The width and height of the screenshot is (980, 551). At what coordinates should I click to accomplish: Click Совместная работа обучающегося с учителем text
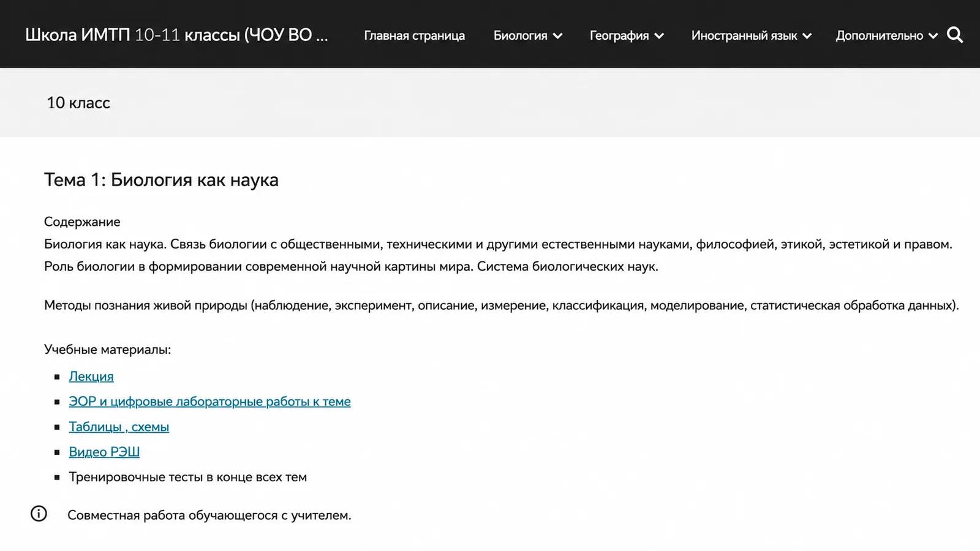click(x=209, y=515)
